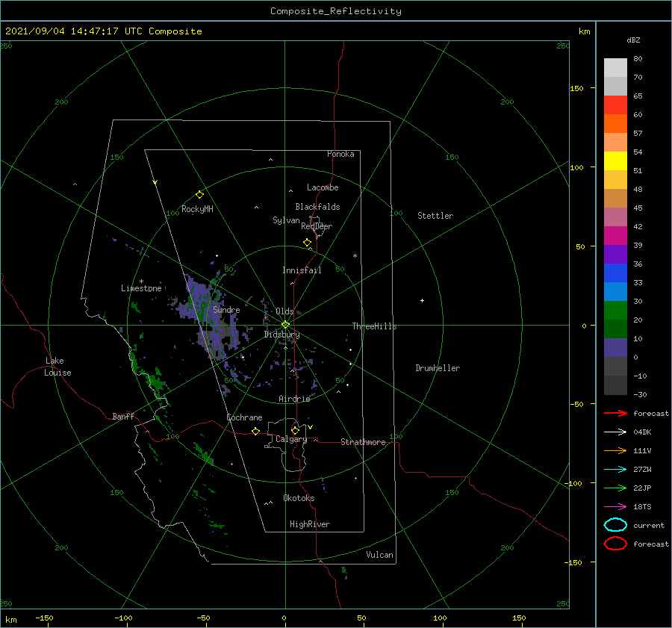672x628 pixels.
Task: Pick the cyan 27ZW arrow legend icon
Action: (615, 470)
